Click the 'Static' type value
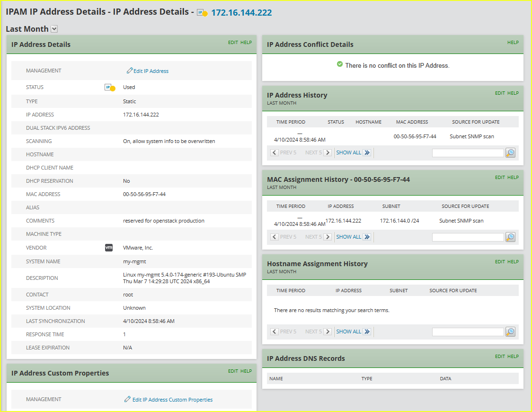 [x=129, y=101]
